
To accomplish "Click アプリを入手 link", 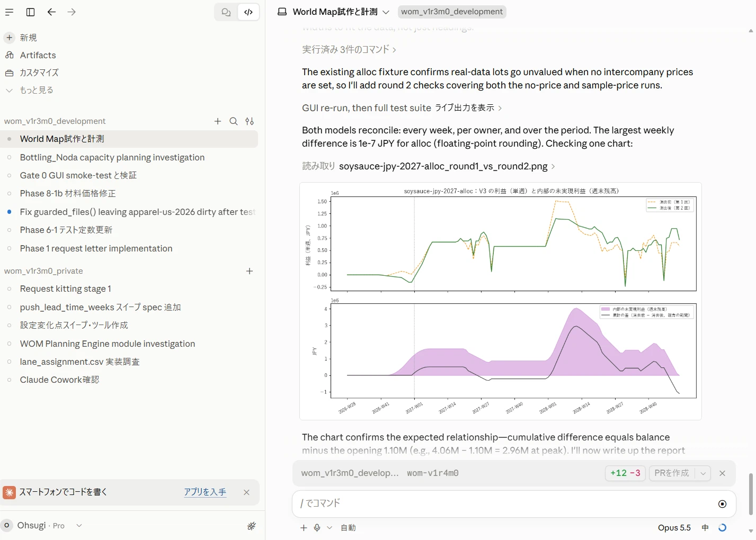I will [205, 492].
